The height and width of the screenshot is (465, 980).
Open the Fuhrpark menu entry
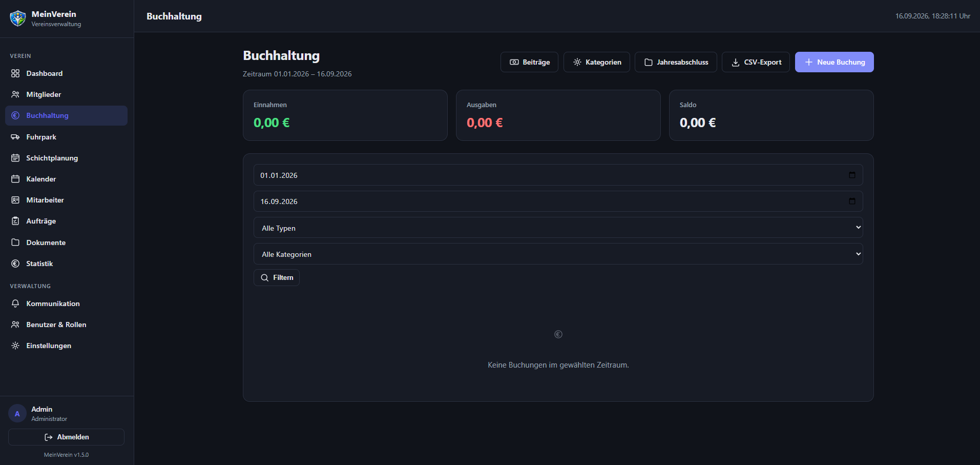[66, 137]
